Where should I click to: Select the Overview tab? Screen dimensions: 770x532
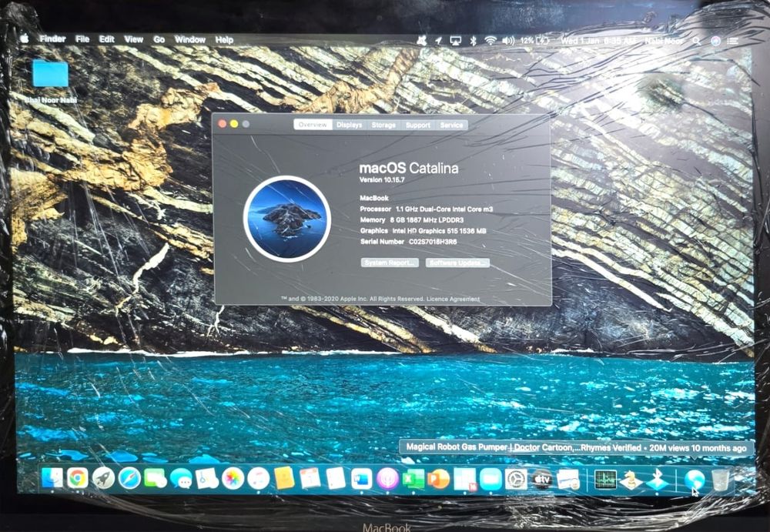313,125
